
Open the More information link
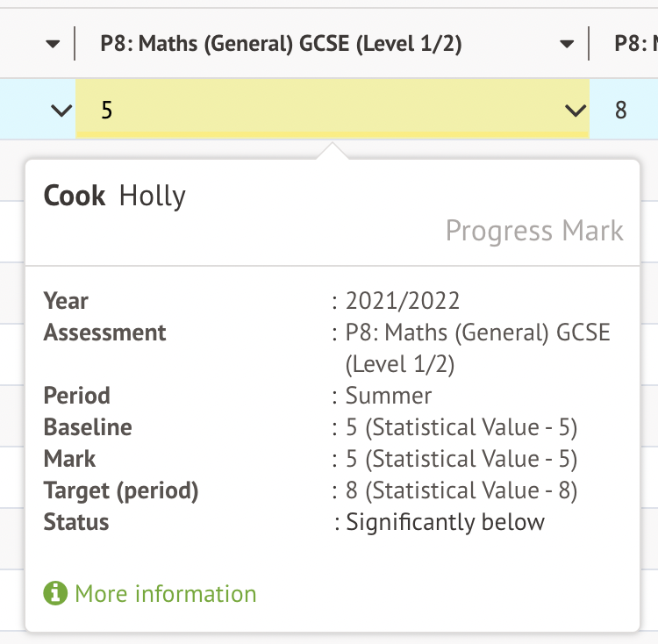click(166, 594)
